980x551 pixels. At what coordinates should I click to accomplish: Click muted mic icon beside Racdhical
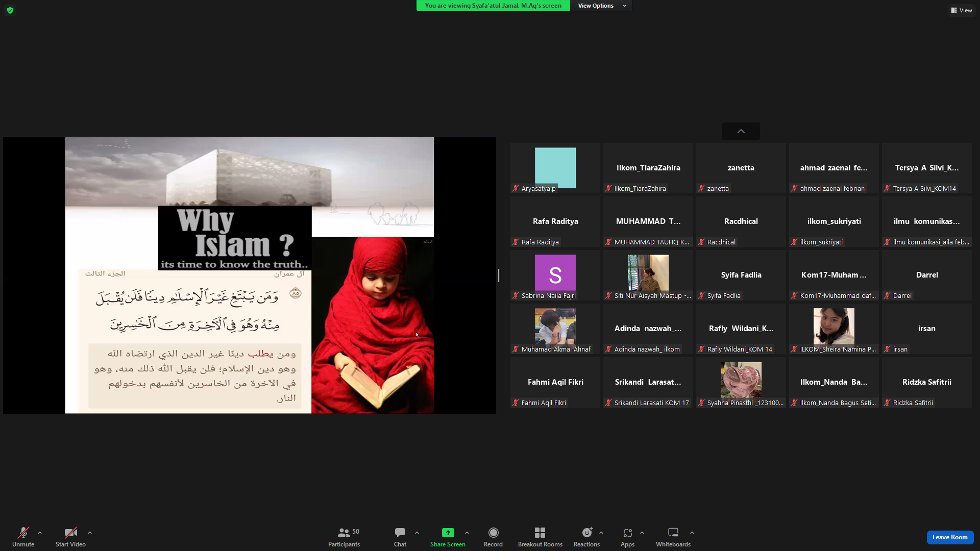[x=701, y=242]
